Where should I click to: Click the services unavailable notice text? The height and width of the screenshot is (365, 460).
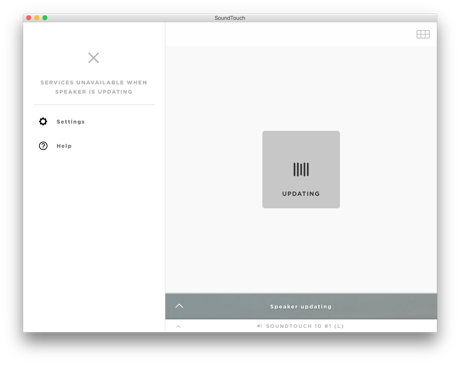coord(94,87)
